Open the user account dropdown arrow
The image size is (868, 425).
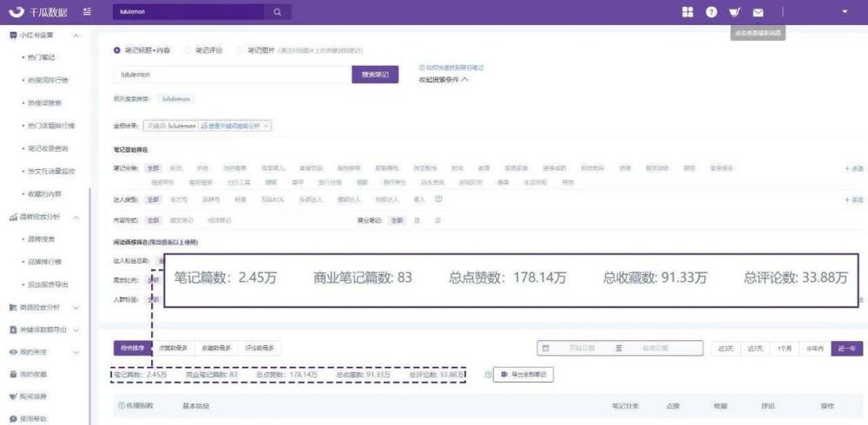[845, 12]
